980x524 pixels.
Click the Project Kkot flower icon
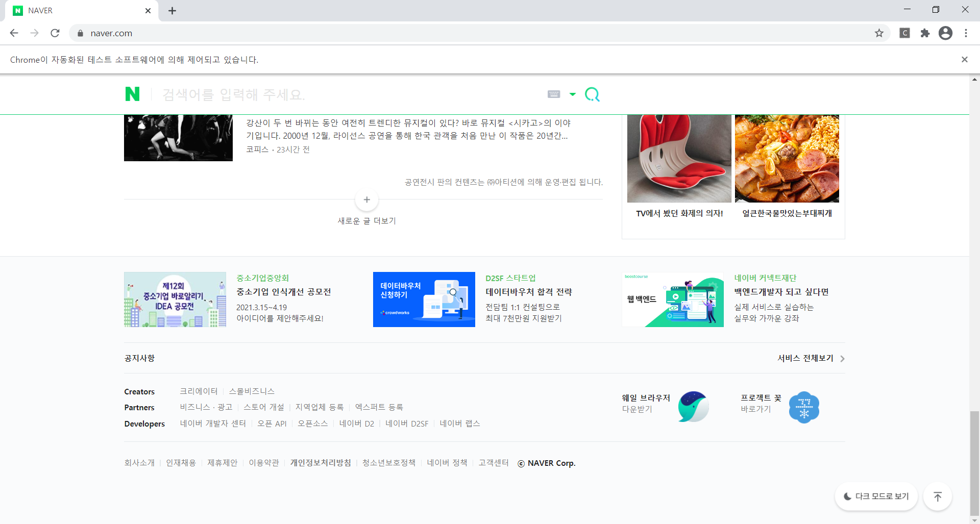pos(804,407)
